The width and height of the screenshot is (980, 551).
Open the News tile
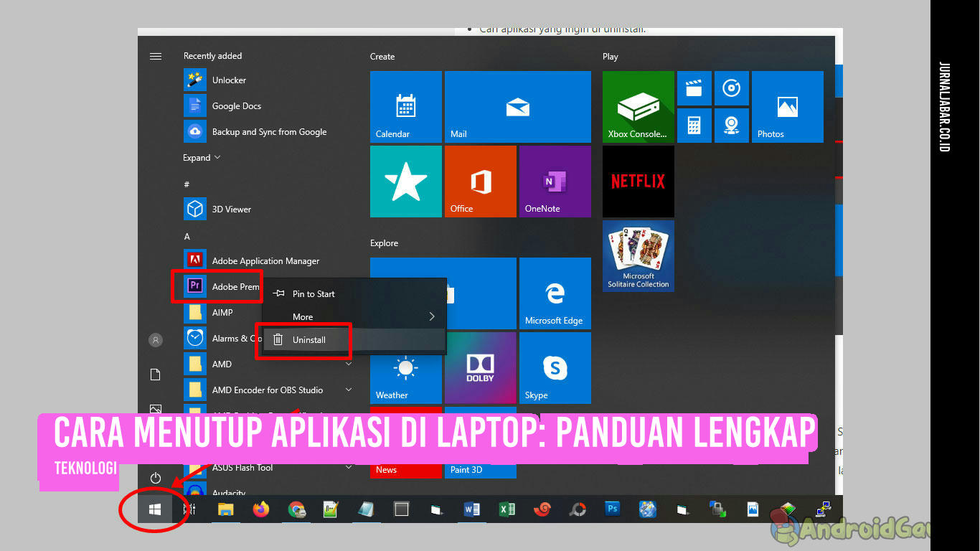point(406,470)
